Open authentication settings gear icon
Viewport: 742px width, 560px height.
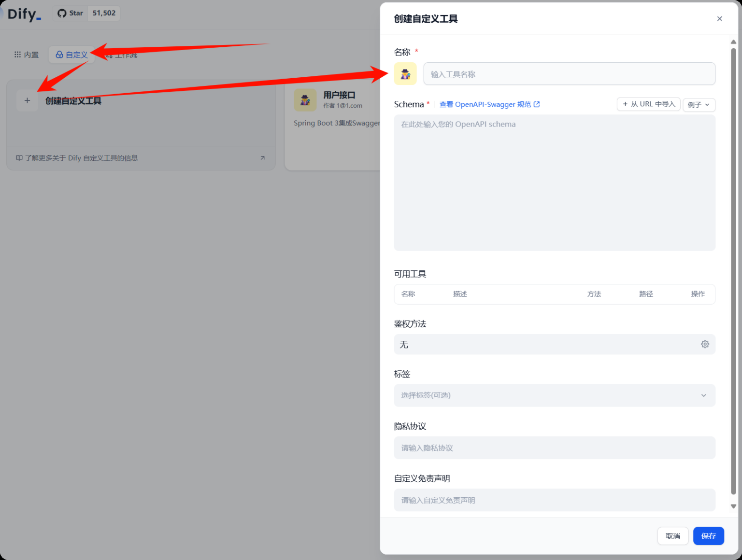point(705,344)
